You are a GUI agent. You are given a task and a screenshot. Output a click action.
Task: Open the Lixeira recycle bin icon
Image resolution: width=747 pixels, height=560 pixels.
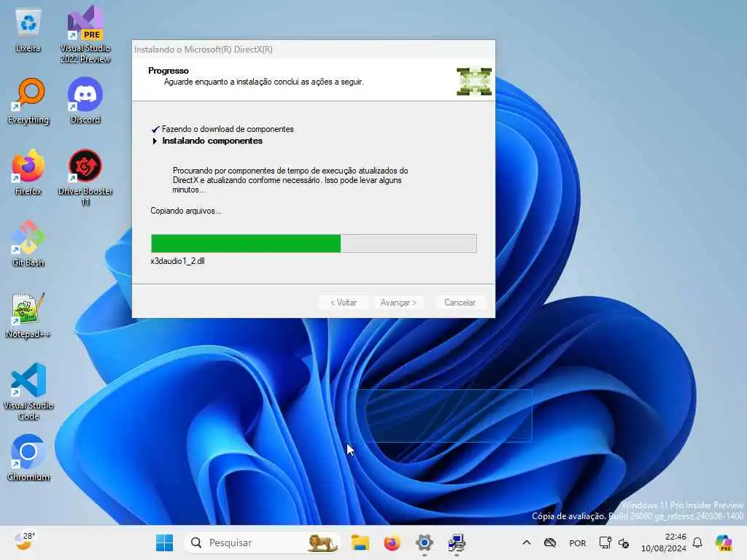tap(28, 30)
